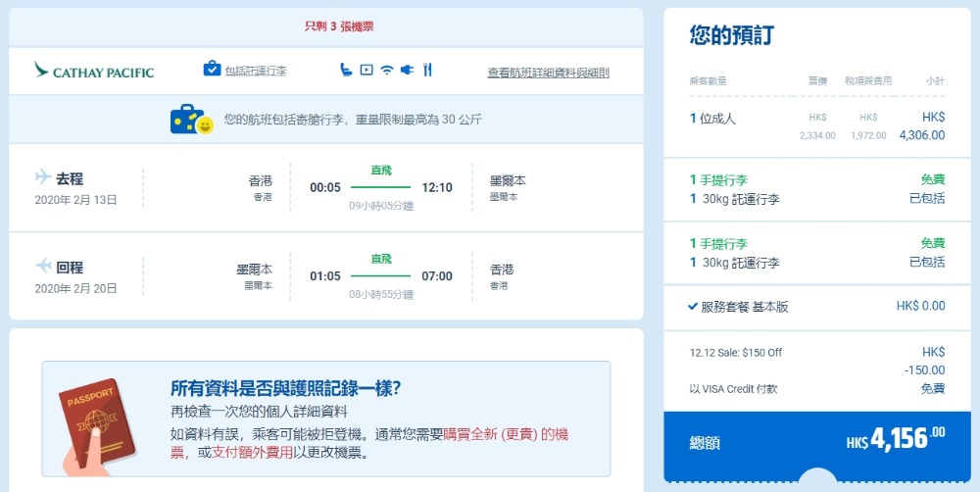
Task: Click the 服務套餐 基本版 checkmark
Action: 693,307
